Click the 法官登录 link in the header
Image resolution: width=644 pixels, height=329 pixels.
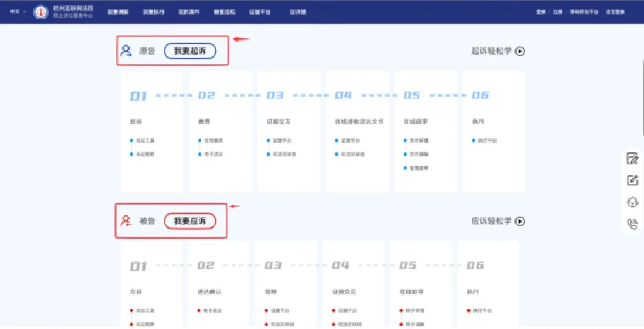click(x=615, y=12)
